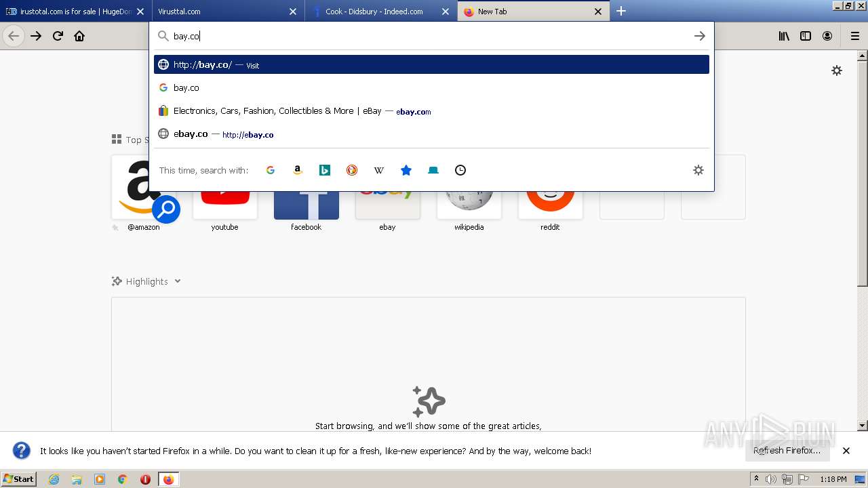Search this time with Bing icon
Image resolution: width=868 pixels, height=488 pixels.
click(325, 170)
